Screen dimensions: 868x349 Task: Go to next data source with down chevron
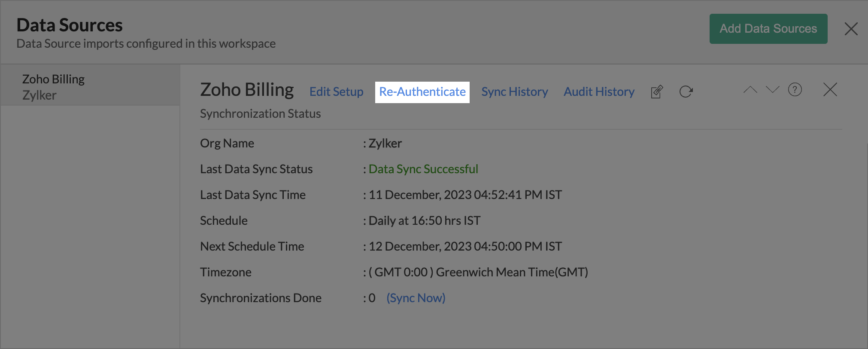(x=772, y=90)
